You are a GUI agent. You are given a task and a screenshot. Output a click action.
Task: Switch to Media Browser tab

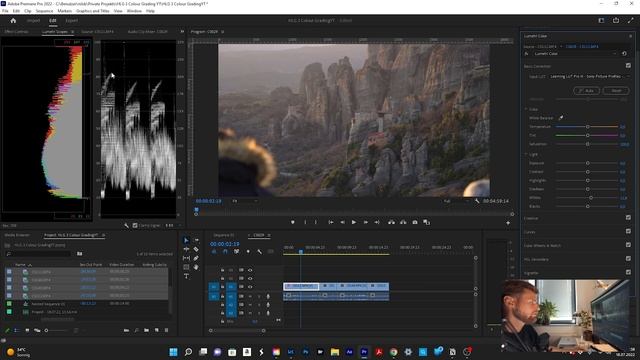pos(17,235)
